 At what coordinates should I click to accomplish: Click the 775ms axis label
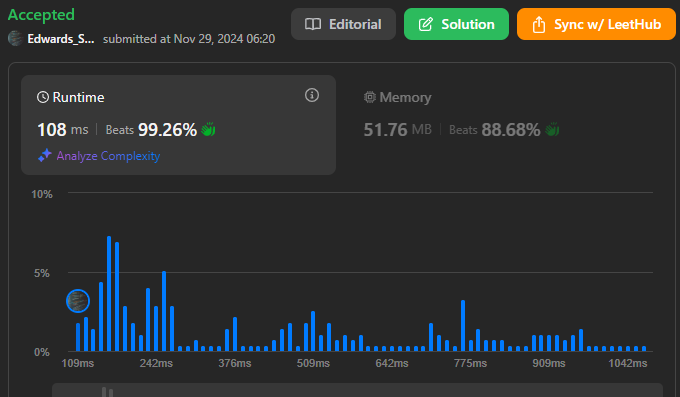470,363
